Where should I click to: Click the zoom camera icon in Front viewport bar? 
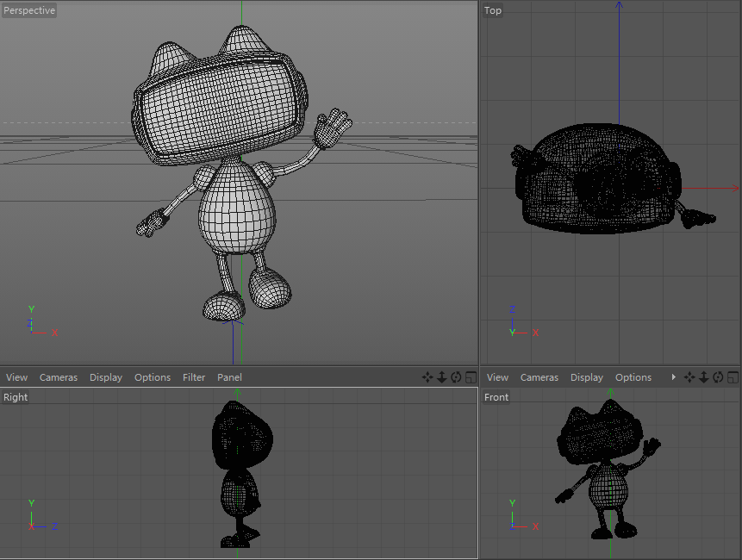coord(704,377)
